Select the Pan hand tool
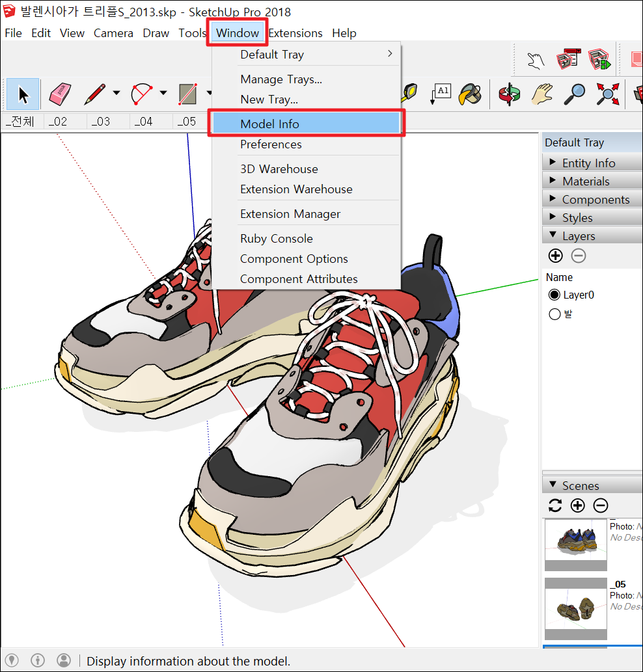The image size is (643, 672). coord(542,94)
